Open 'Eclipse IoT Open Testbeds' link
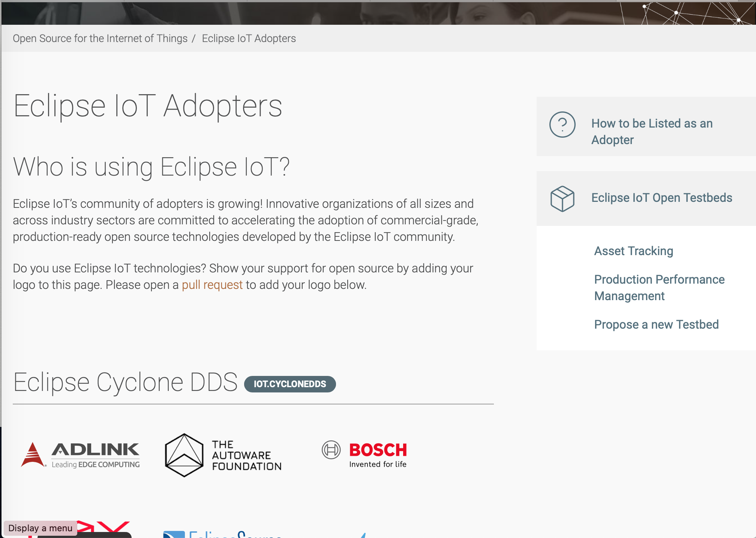Image resolution: width=756 pixels, height=538 pixels. pos(661,198)
